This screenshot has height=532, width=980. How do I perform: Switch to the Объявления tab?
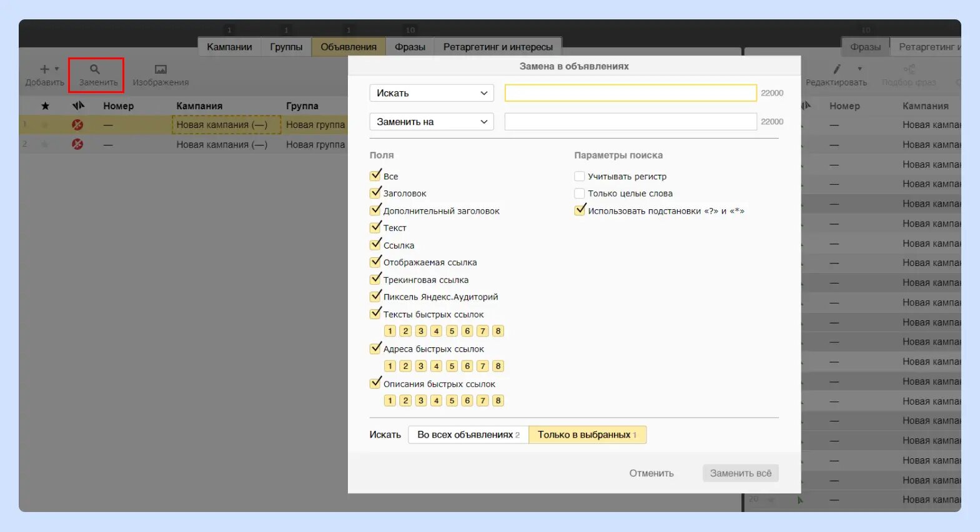click(x=349, y=47)
